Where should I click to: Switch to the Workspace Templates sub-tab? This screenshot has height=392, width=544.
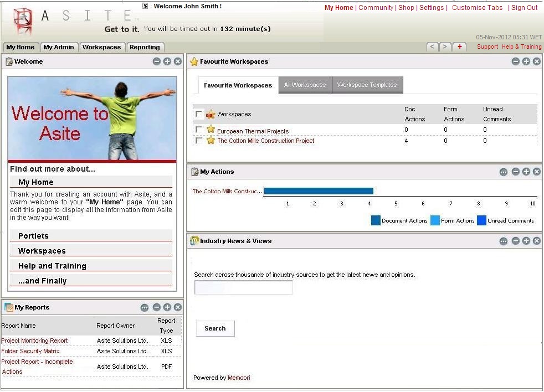(367, 85)
